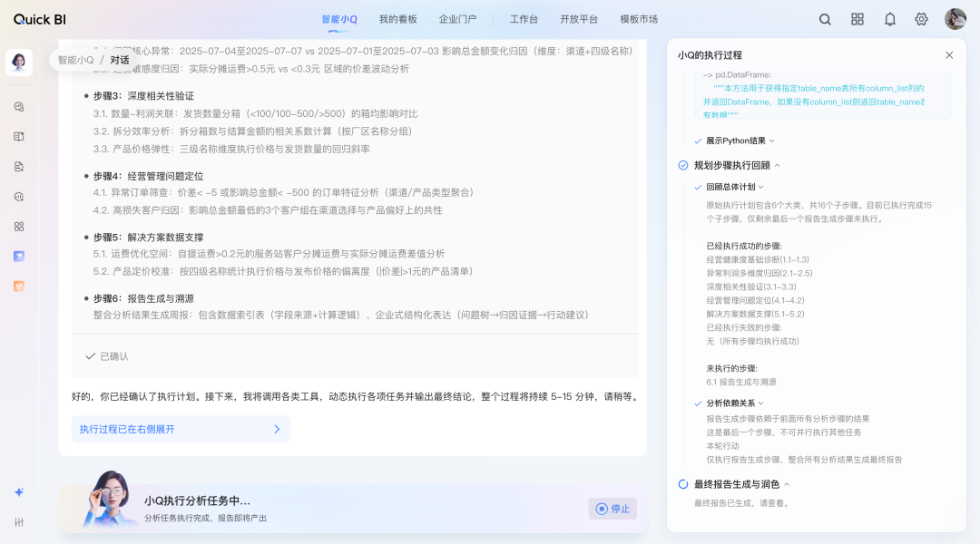Image resolution: width=980 pixels, height=544 pixels.
Task: Toggle the circled check beside 规划步骤执行回顾
Action: [x=683, y=165]
